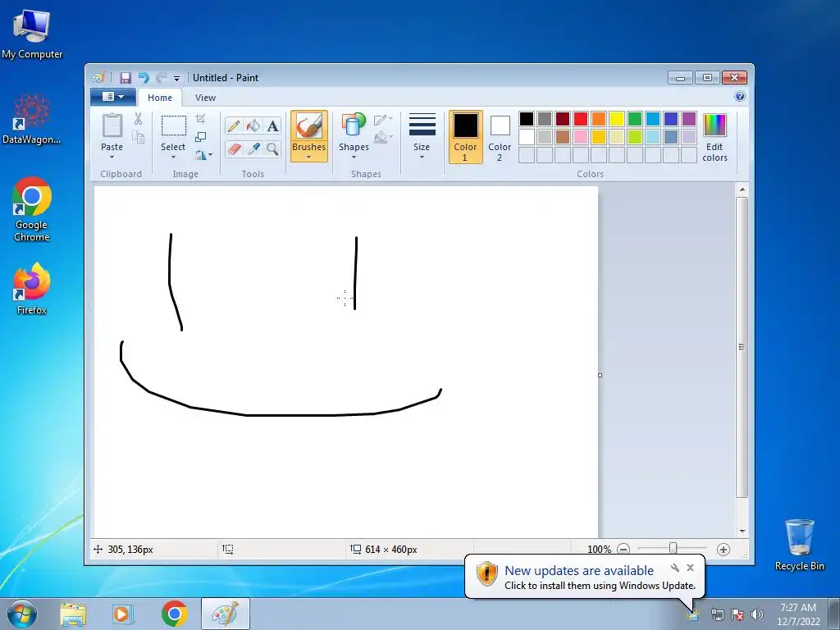
Task: Pick the green color swatch
Action: [x=635, y=119]
